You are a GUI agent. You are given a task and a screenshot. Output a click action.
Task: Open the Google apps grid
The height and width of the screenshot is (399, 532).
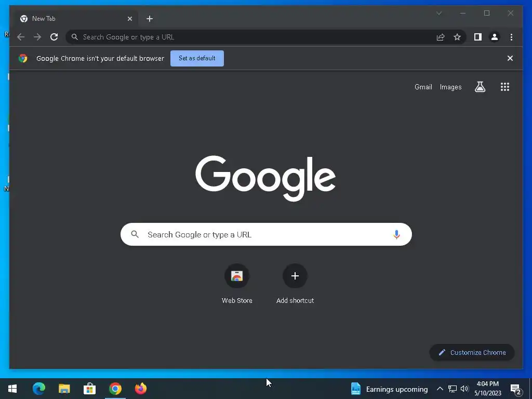(505, 87)
